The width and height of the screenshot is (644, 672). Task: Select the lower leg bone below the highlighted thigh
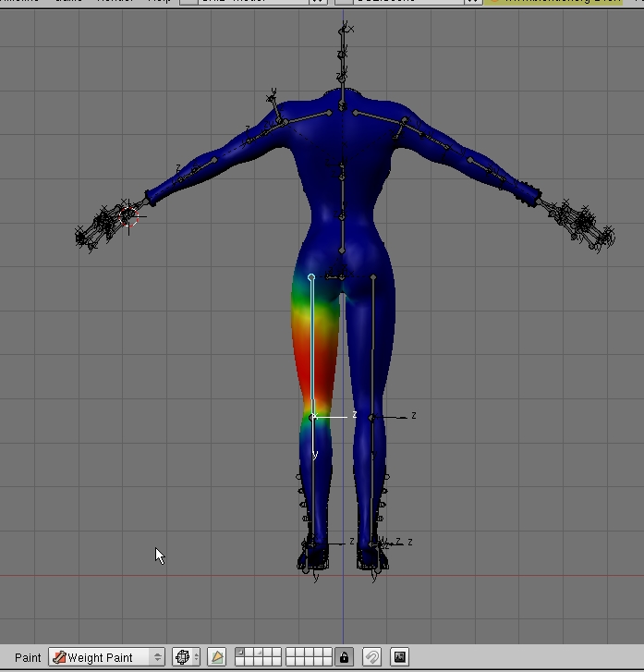[313, 480]
